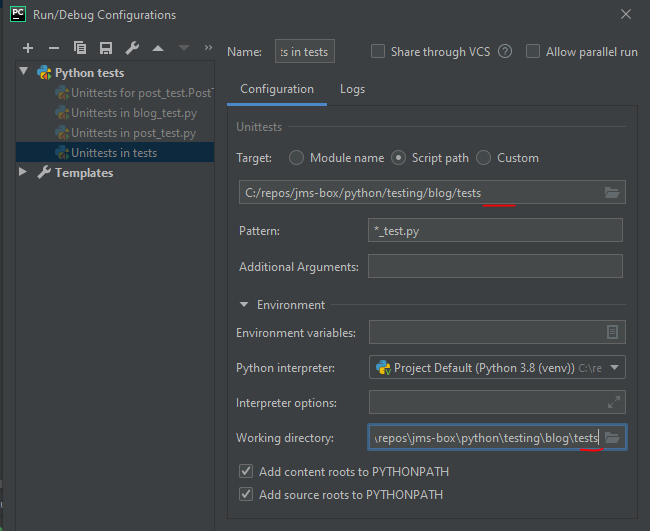Expand the Templates tree node
The height and width of the screenshot is (531, 650).
(x=23, y=172)
